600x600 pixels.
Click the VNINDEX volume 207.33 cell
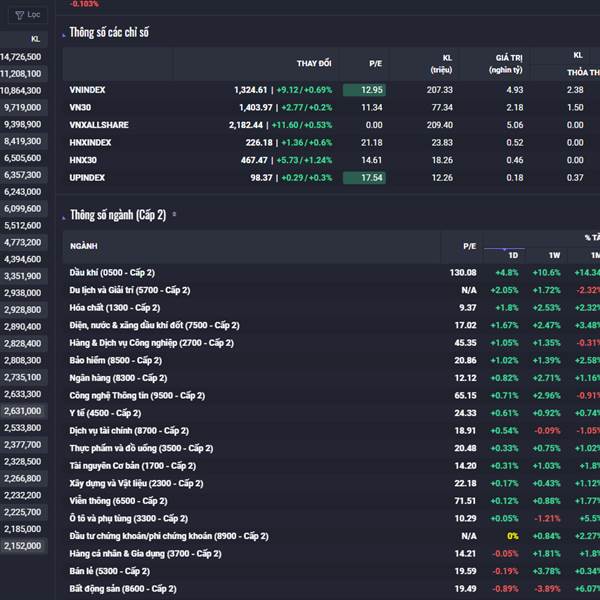[440, 90]
